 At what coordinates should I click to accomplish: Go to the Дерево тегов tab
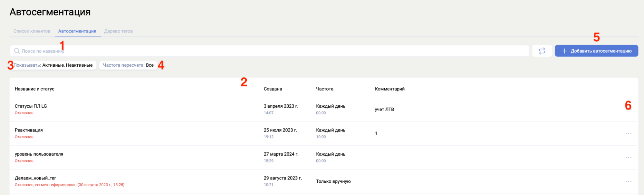[118, 31]
